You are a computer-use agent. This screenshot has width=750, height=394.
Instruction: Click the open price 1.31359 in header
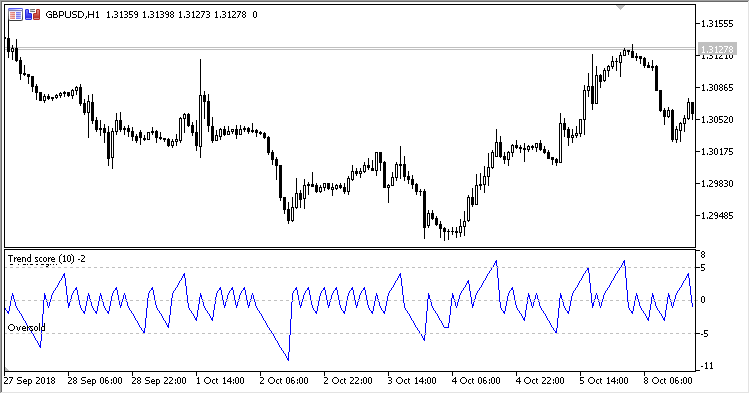pyautogui.click(x=122, y=15)
